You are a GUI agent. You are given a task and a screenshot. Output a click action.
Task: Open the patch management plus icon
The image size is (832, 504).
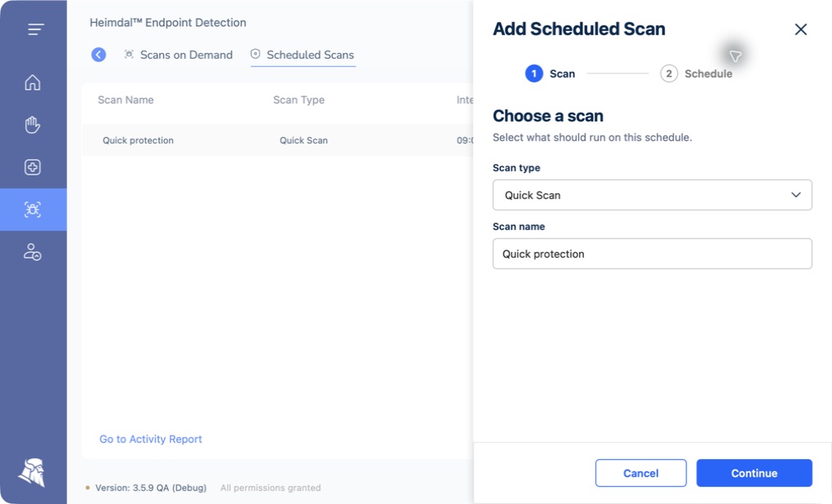point(33,167)
